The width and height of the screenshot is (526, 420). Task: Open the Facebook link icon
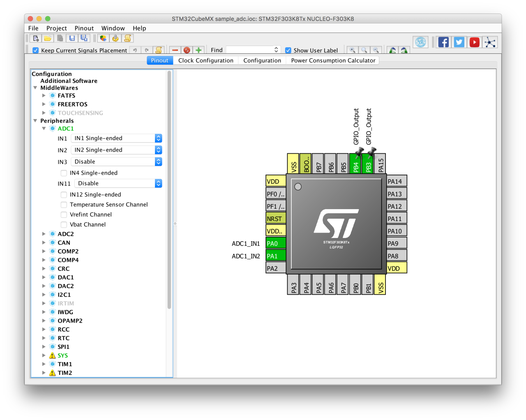[443, 42]
